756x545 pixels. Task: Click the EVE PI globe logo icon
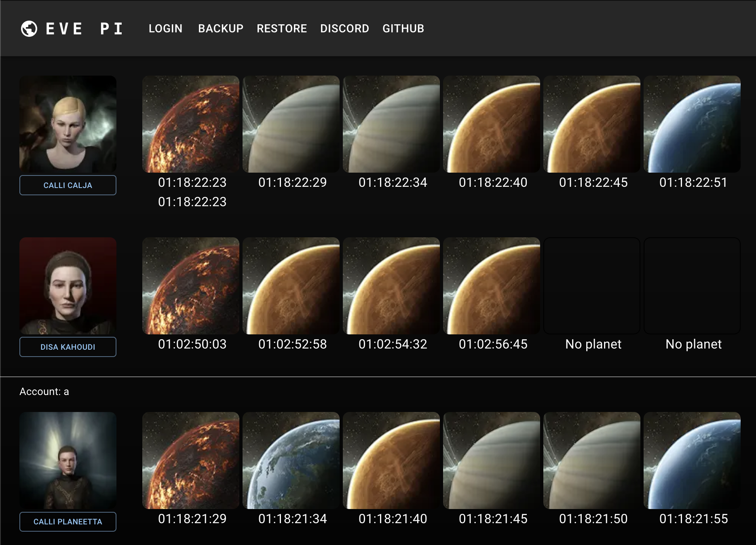(x=29, y=29)
